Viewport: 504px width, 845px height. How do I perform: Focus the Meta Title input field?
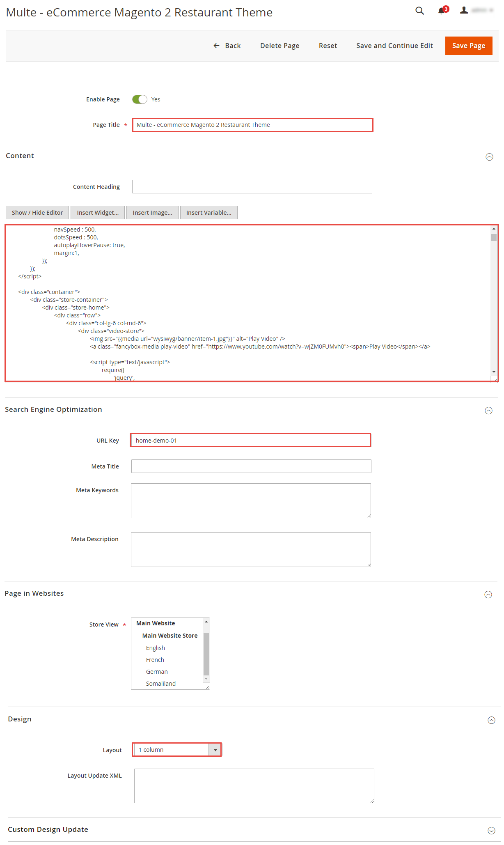coord(251,466)
